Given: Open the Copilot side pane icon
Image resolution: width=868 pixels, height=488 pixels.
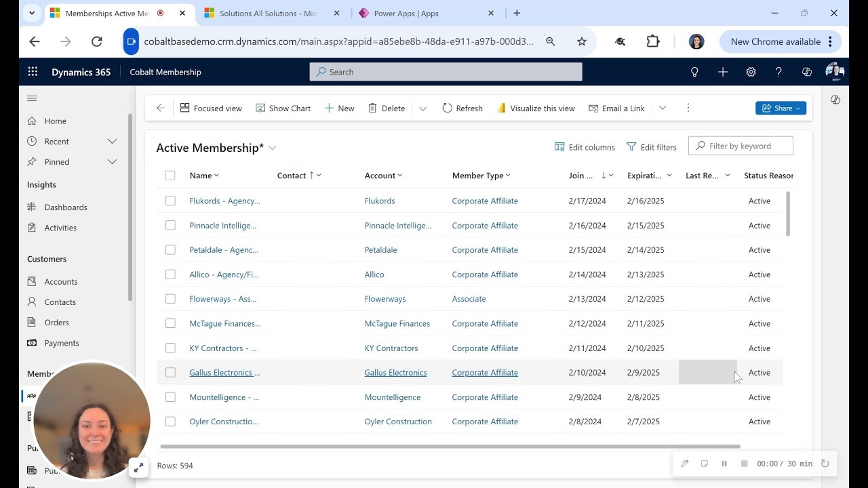Looking at the screenshot, I should tap(835, 100).
